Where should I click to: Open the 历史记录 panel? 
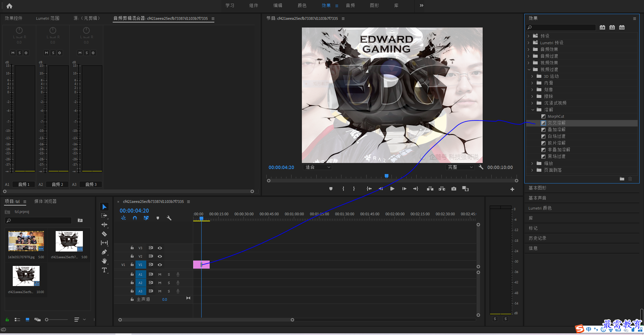tap(537, 238)
